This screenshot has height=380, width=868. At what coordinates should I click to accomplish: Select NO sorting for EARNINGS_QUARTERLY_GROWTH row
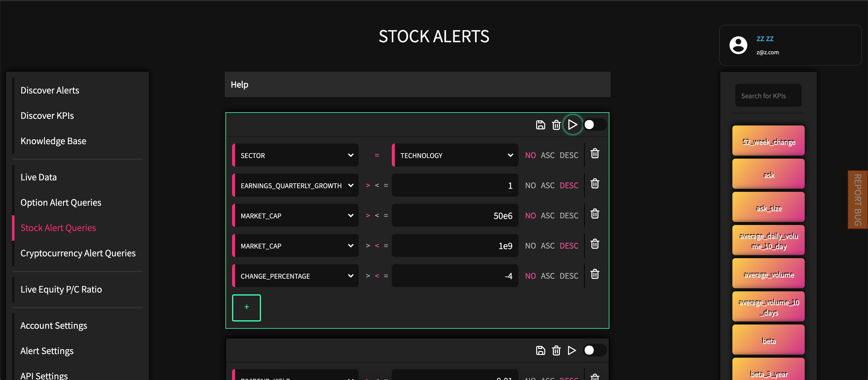pos(530,185)
